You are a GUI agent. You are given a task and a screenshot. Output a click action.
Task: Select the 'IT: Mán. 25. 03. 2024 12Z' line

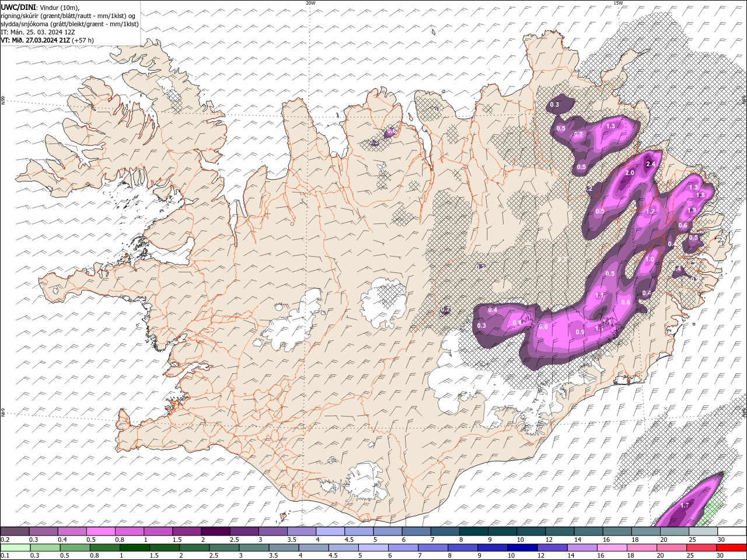[x=37, y=32]
